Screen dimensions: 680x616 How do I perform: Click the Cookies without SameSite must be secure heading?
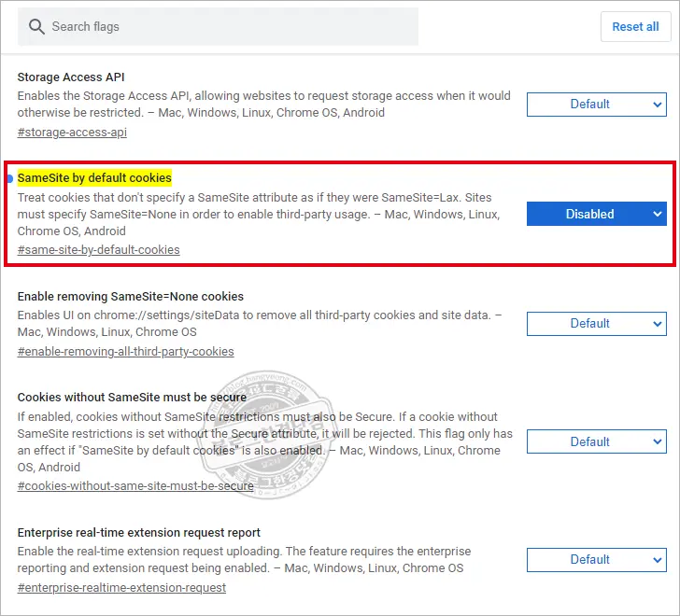[x=132, y=397]
